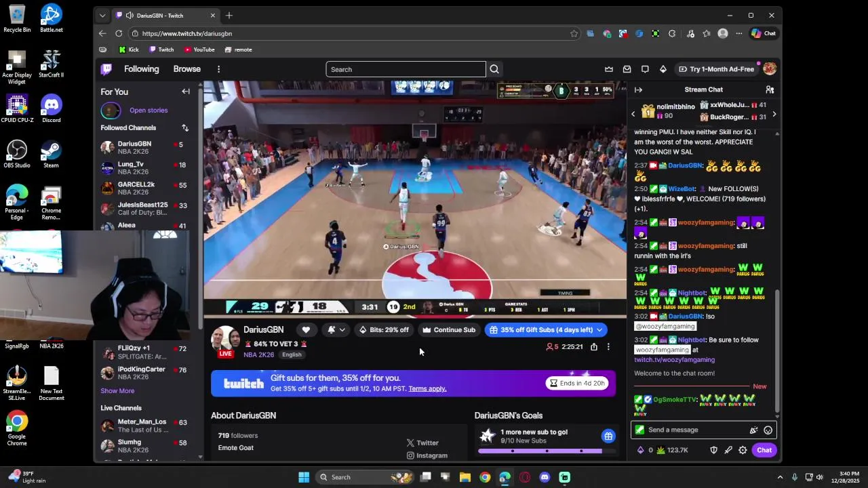Open the stream three-dot options menu

(x=608, y=347)
